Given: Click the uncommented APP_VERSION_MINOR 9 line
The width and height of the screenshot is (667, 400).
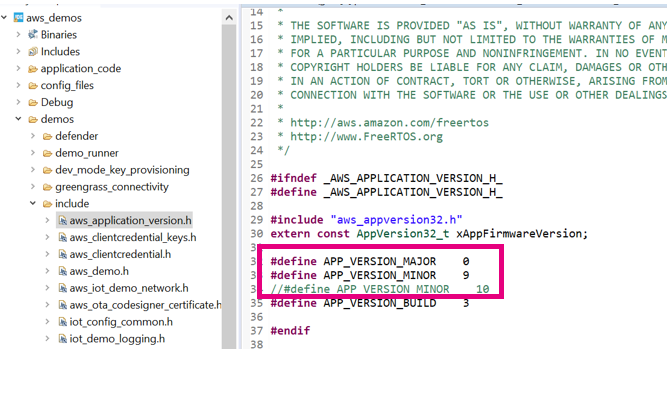Looking at the screenshot, I should 370,275.
